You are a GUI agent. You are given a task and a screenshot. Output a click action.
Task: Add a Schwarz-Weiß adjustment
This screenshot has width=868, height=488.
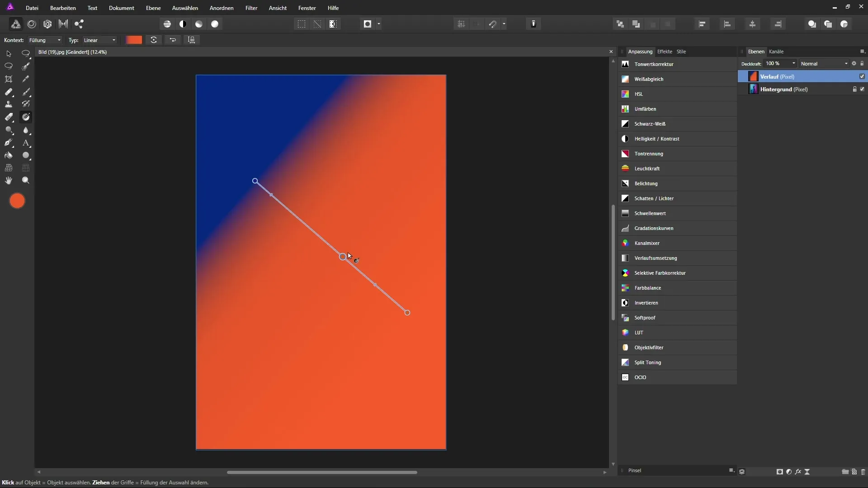coord(677,124)
